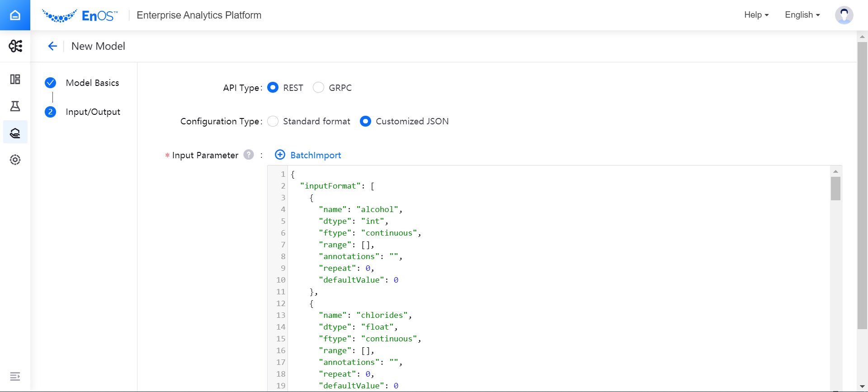The image size is (868, 392).
Task: Click the "inputFormat" line in editor
Action: coord(337,186)
